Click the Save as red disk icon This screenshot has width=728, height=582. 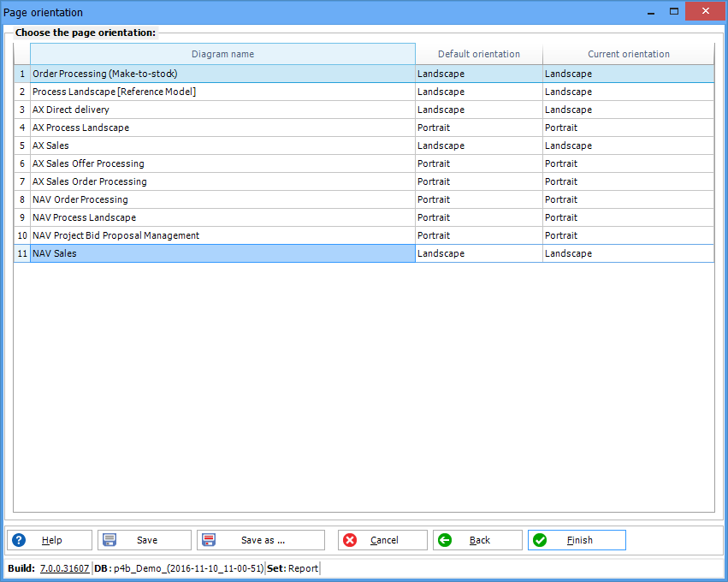(209, 540)
